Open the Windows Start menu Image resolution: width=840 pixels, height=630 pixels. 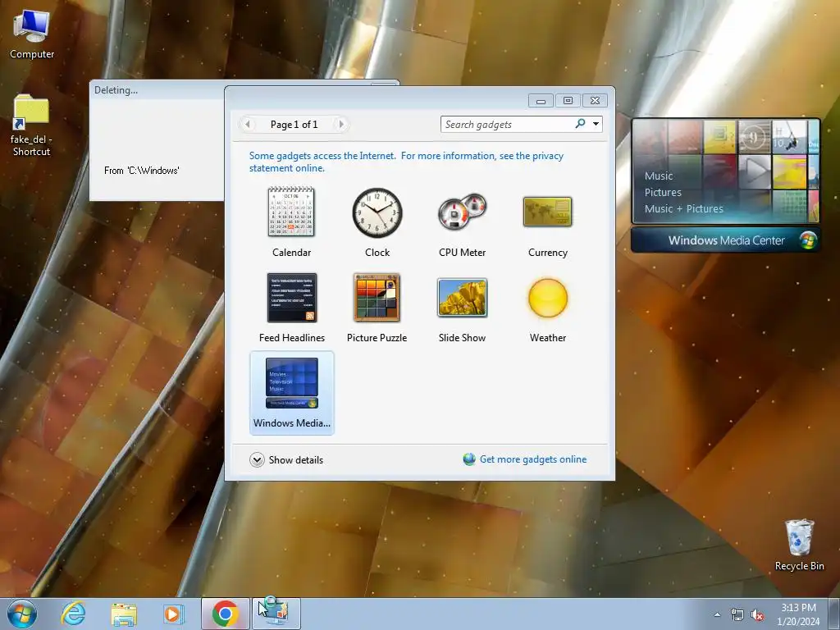[22, 614]
